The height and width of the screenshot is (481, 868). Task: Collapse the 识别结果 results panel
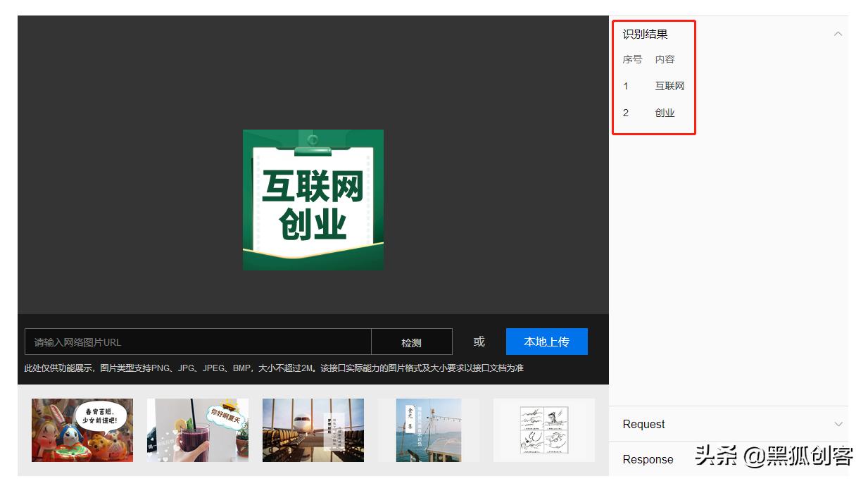coord(837,33)
